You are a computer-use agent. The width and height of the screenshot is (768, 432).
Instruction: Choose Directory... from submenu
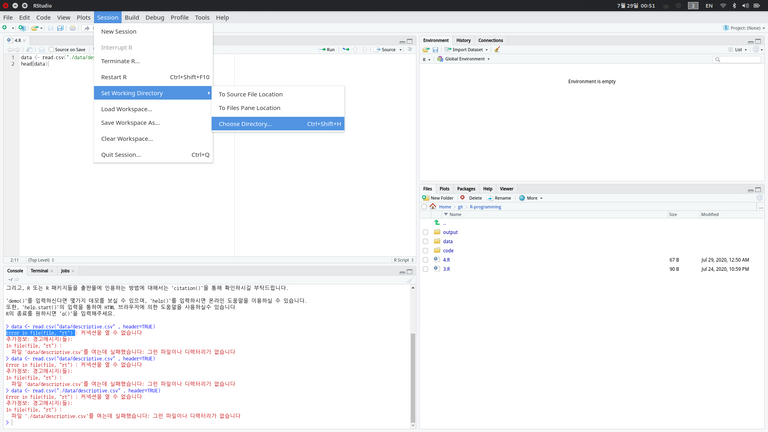[278, 124]
